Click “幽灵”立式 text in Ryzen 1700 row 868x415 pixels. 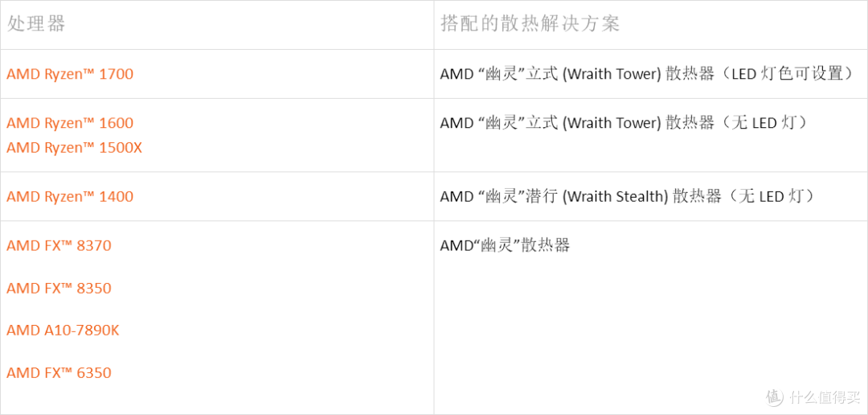point(517,74)
